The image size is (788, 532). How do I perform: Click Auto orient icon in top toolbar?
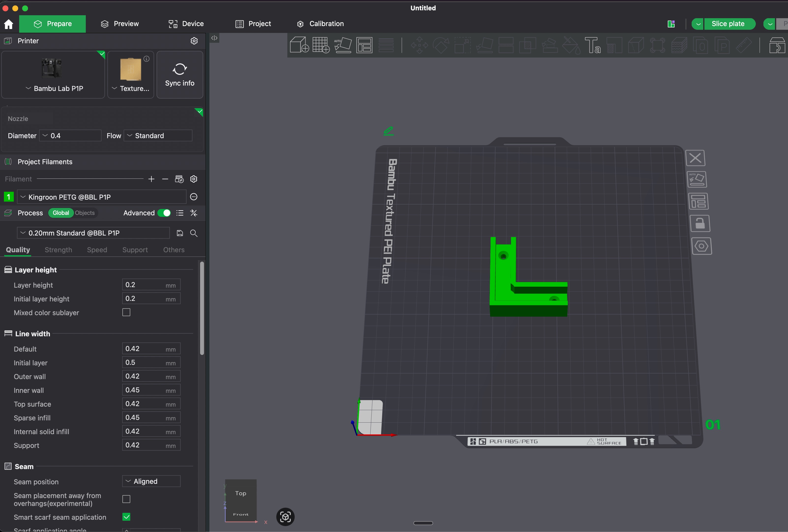pyautogui.click(x=343, y=45)
